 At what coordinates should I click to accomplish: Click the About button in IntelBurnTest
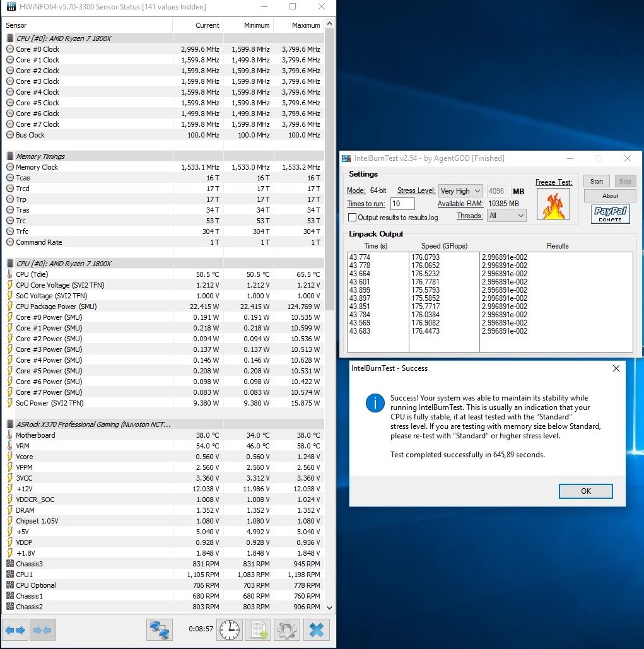[610, 196]
